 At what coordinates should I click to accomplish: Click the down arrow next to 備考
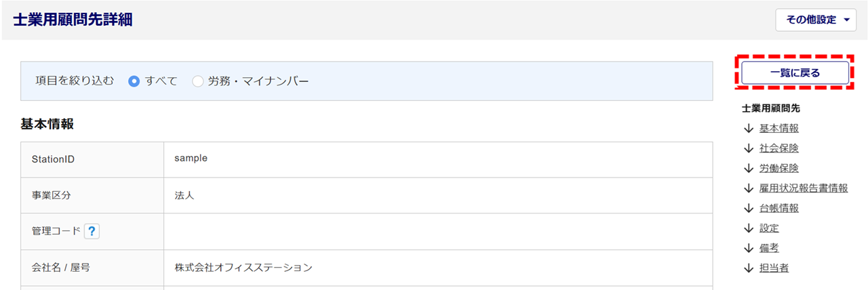tap(749, 248)
